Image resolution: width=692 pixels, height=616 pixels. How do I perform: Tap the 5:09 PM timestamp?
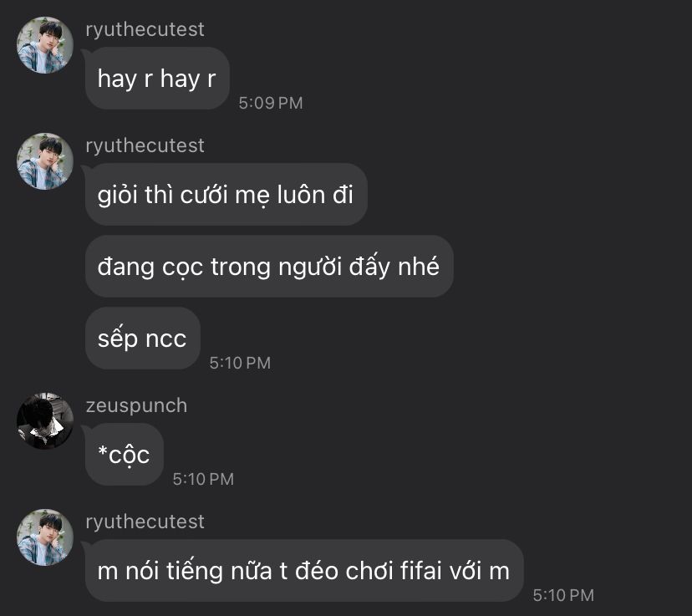[x=271, y=103]
